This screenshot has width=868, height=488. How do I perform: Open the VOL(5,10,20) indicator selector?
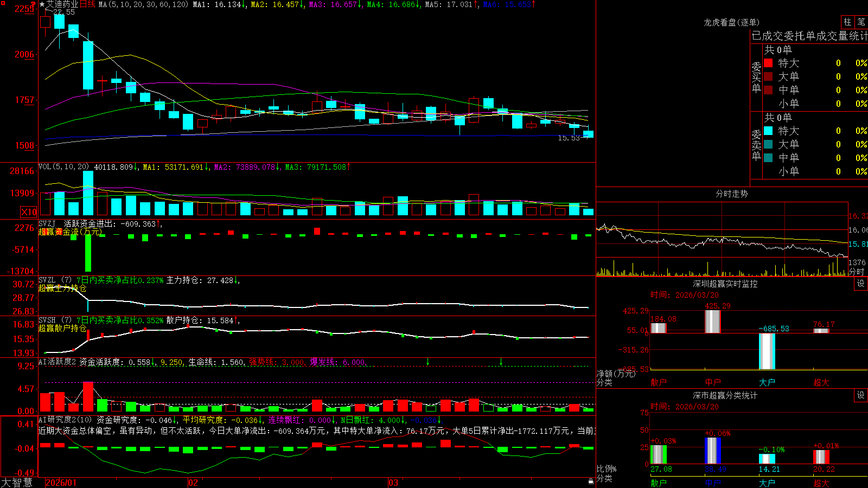pyautogui.click(x=64, y=167)
